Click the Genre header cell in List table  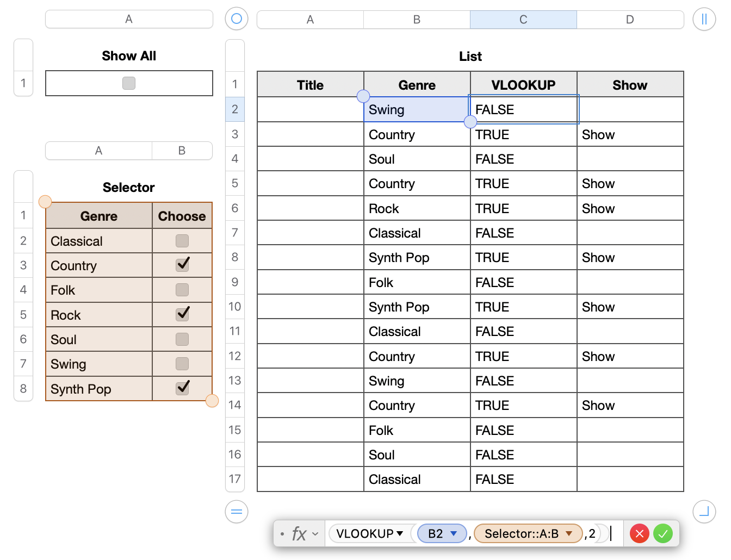click(x=417, y=85)
